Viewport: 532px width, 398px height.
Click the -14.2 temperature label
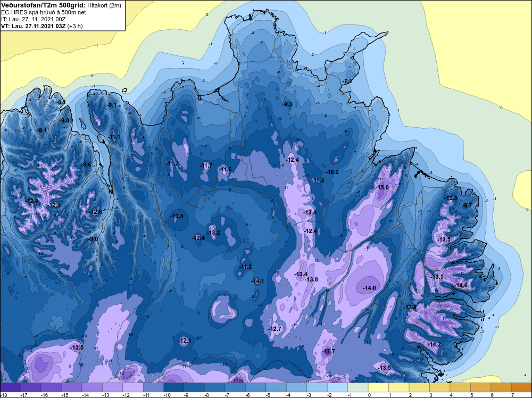point(435,344)
